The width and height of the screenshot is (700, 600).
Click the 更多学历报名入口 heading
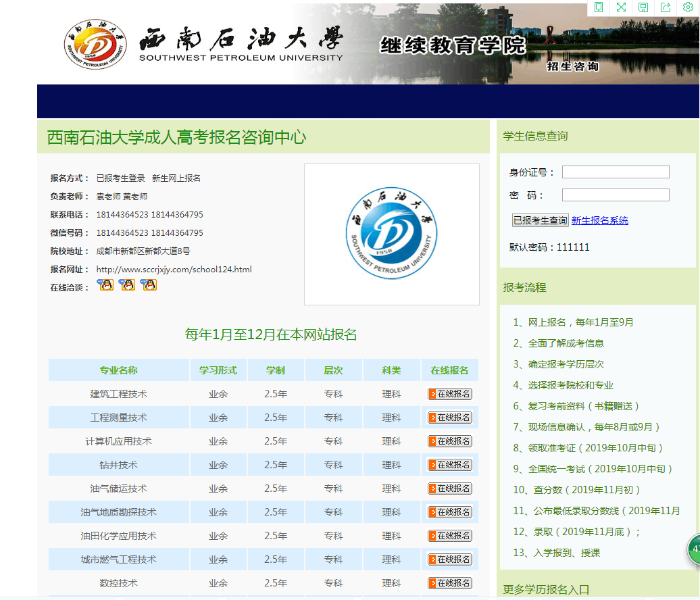546,590
